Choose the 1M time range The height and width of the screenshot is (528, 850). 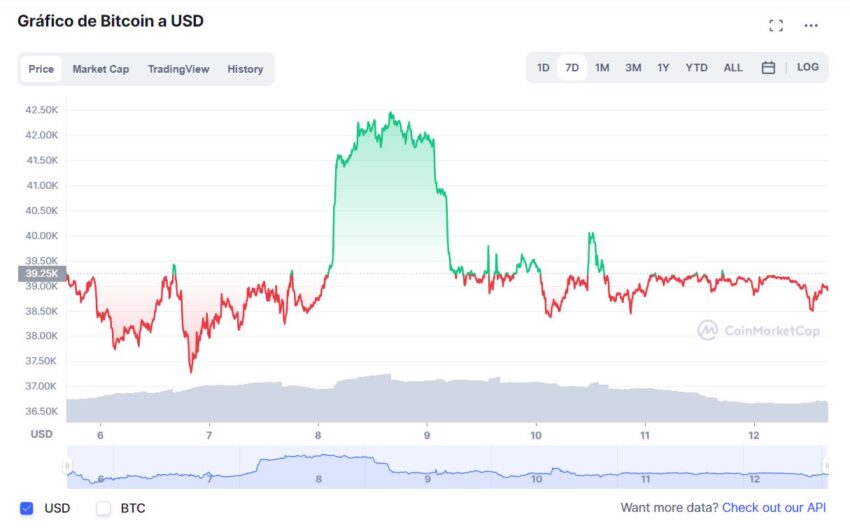click(602, 68)
